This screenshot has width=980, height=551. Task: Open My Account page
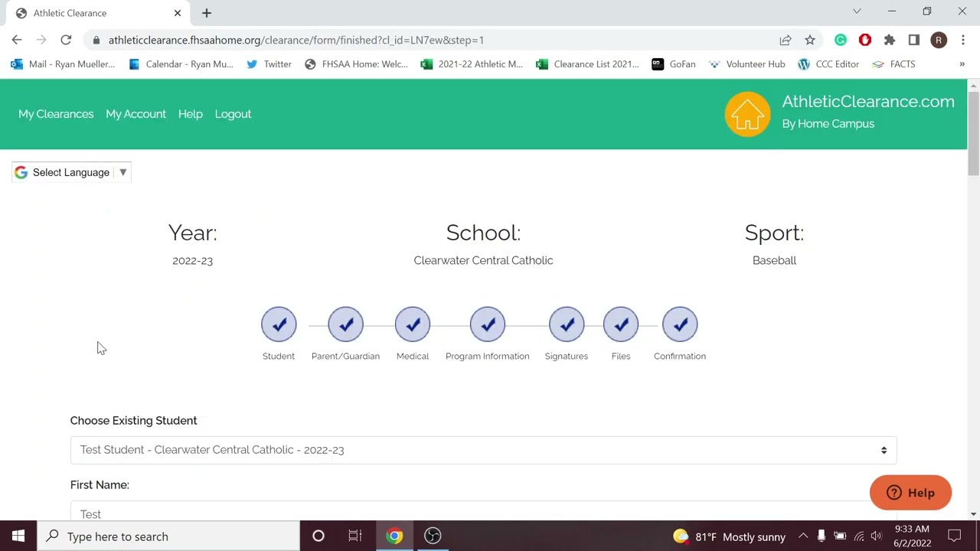coord(136,114)
